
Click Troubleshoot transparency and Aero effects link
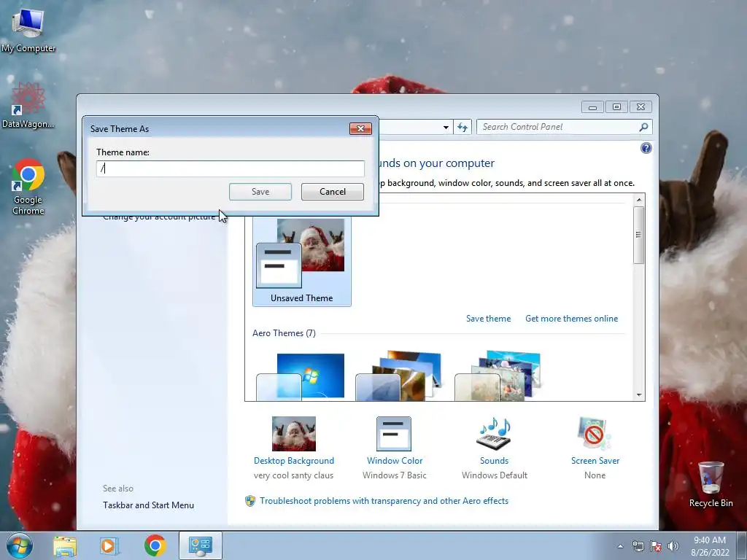pos(384,501)
